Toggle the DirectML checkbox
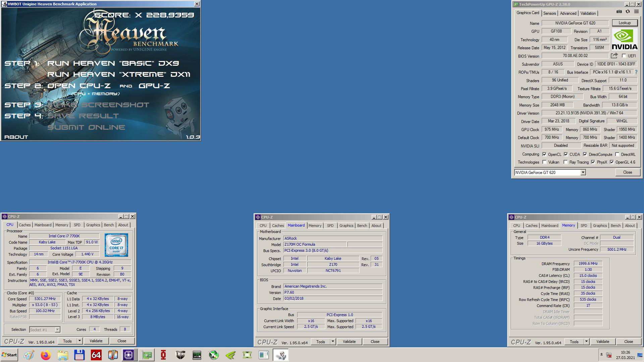The image size is (644, 362). click(617, 155)
